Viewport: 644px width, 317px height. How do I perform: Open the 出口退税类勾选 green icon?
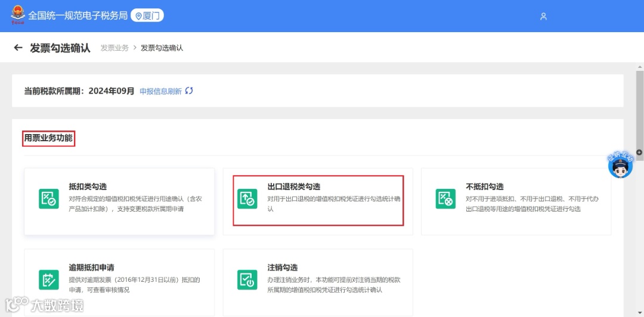[247, 199]
